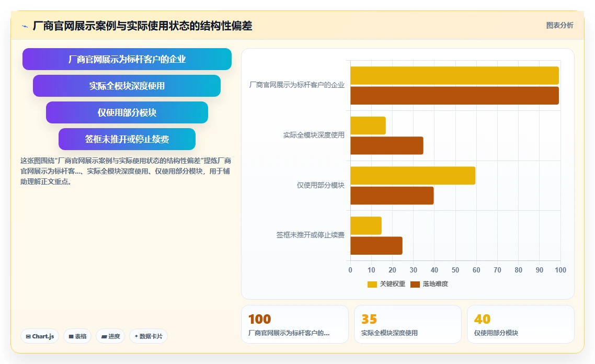
Task: Click the 图表分析 label in the header
Action: [560, 26]
